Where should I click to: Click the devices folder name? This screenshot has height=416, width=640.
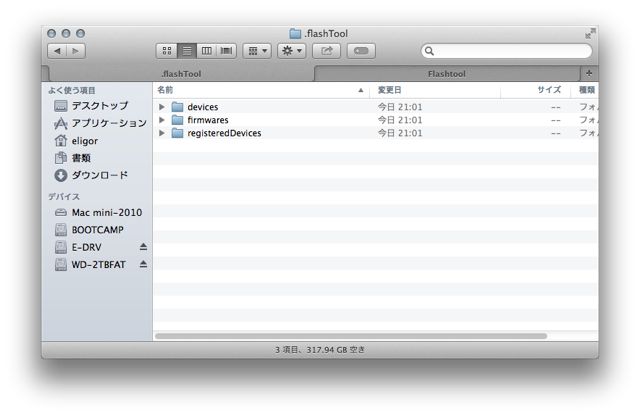click(x=203, y=107)
